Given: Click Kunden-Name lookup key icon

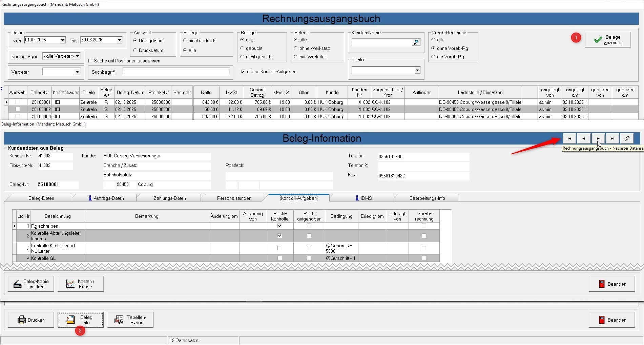Looking at the screenshot, I should [416, 42].
